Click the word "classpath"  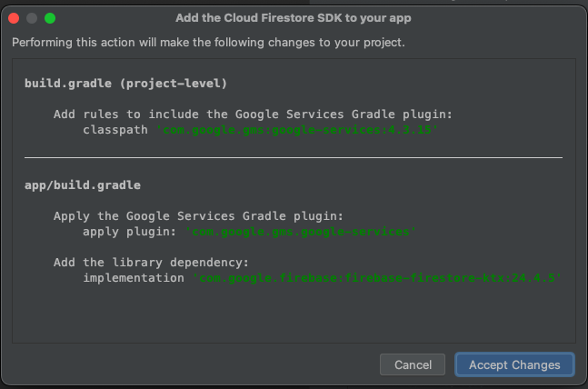[x=115, y=130]
